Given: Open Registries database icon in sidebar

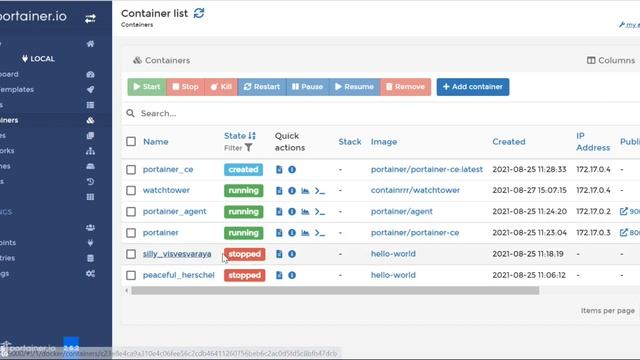Looking at the screenshot, I should point(90,258).
